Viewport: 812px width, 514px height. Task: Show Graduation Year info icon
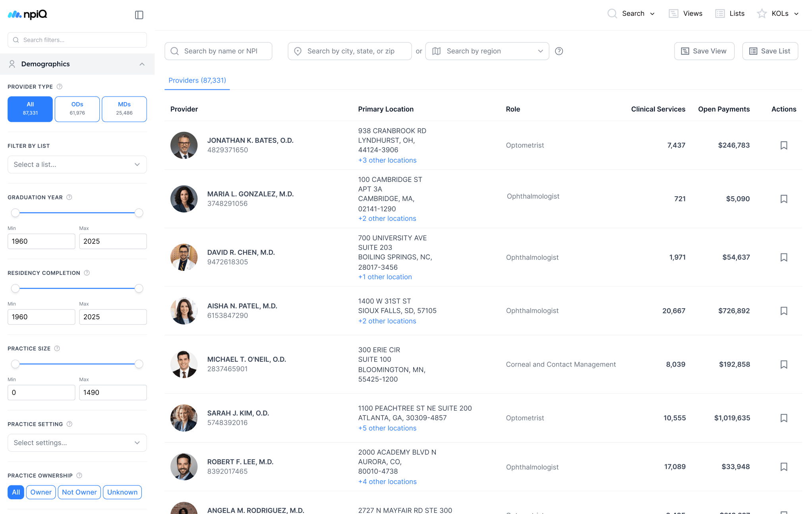tap(69, 197)
